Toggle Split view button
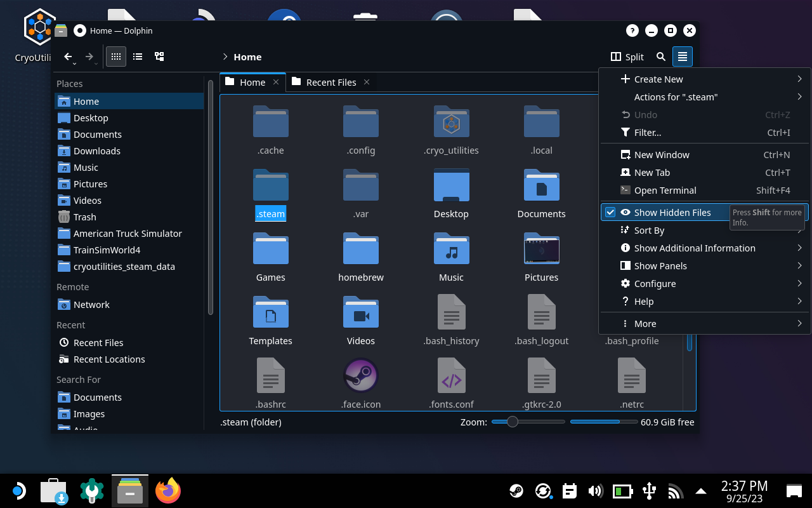This screenshot has height=508, width=812. click(627, 57)
